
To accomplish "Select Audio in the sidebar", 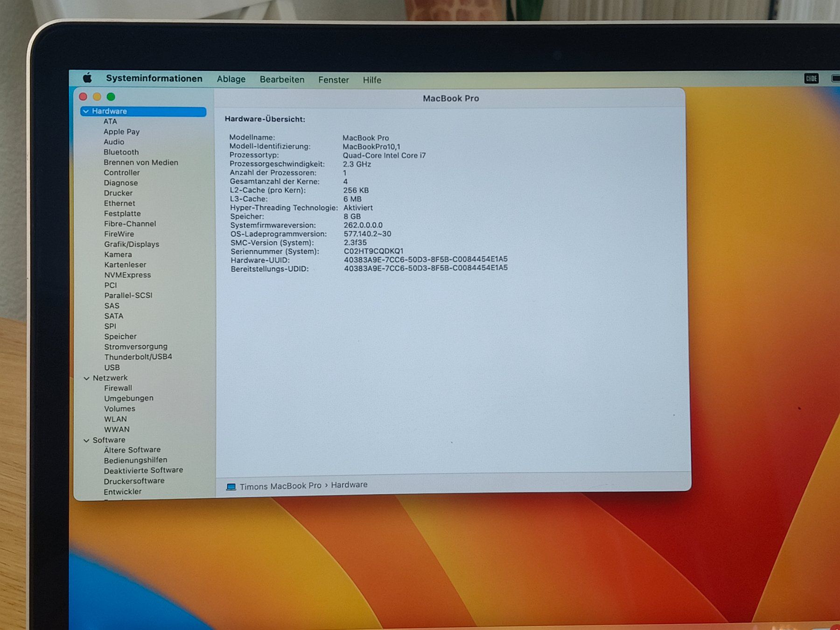I will pos(114,142).
